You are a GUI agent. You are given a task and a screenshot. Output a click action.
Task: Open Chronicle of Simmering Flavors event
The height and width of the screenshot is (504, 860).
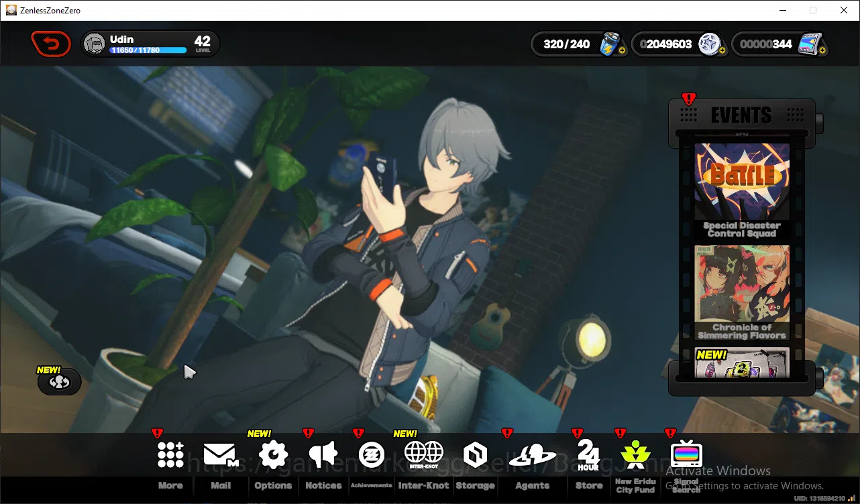pyautogui.click(x=742, y=293)
